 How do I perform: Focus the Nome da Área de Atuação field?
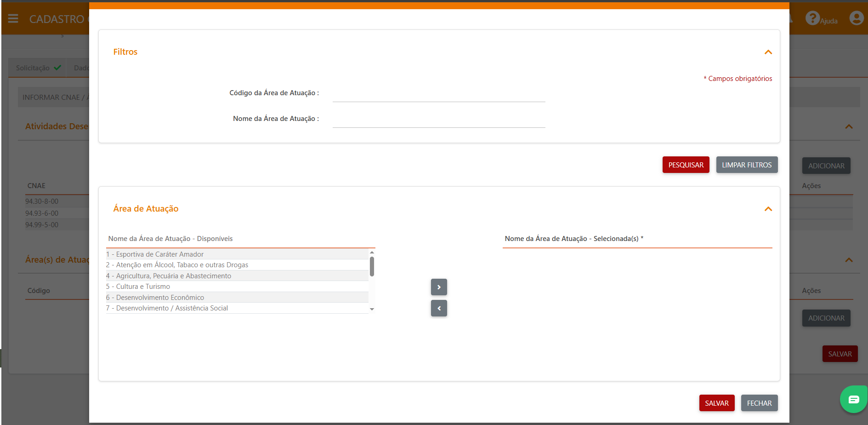[x=438, y=120]
